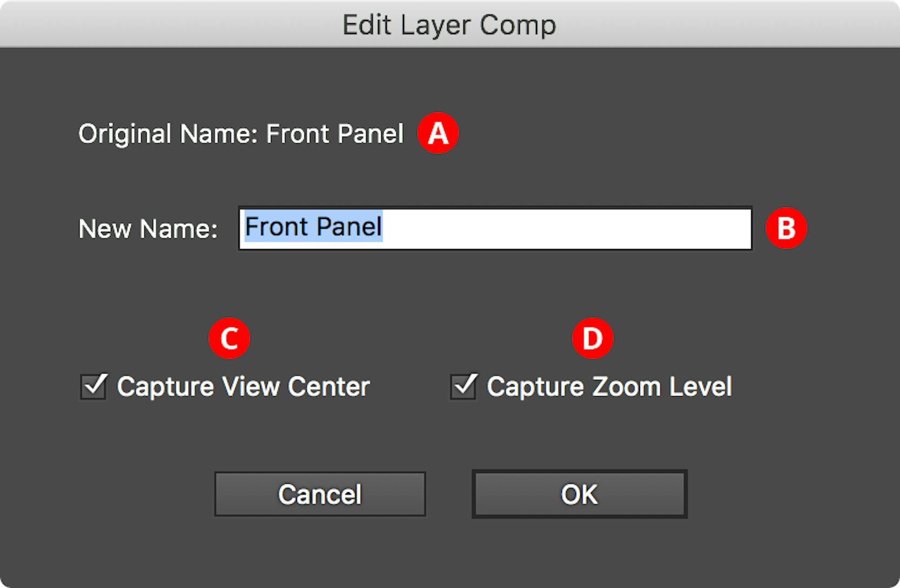
Task: Click the Capture Zoom Level label text
Action: point(609,386)
